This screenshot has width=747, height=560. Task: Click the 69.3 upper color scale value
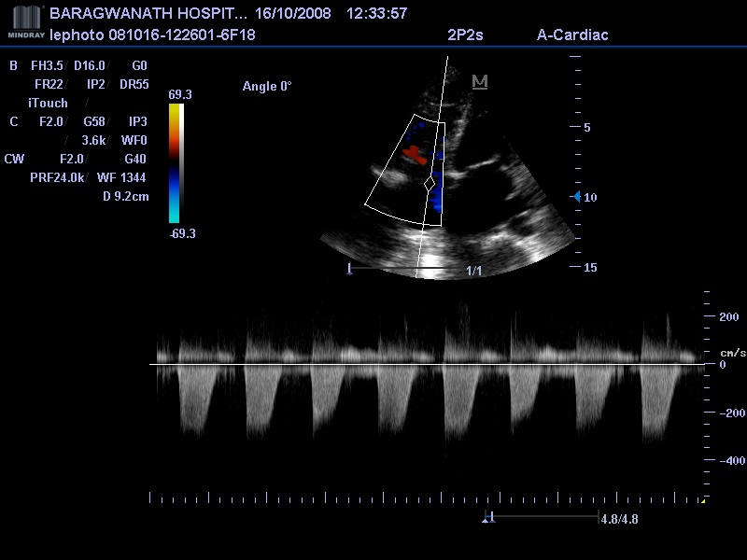coord(180,94)
